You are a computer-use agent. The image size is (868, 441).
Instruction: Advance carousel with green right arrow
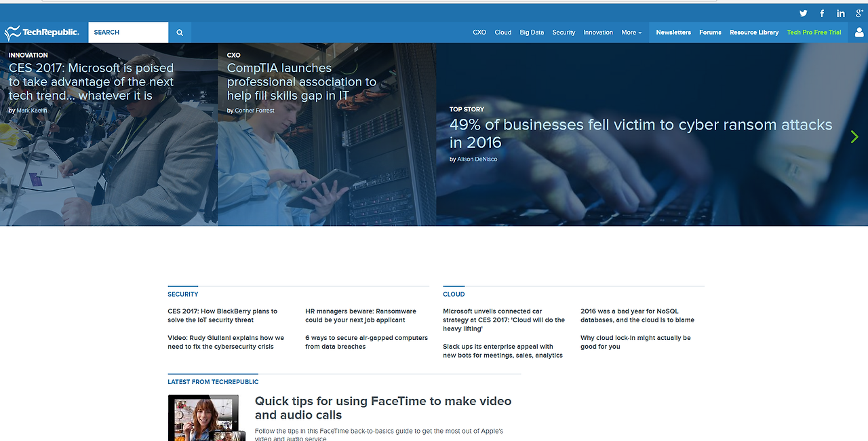tap(854, 136)
